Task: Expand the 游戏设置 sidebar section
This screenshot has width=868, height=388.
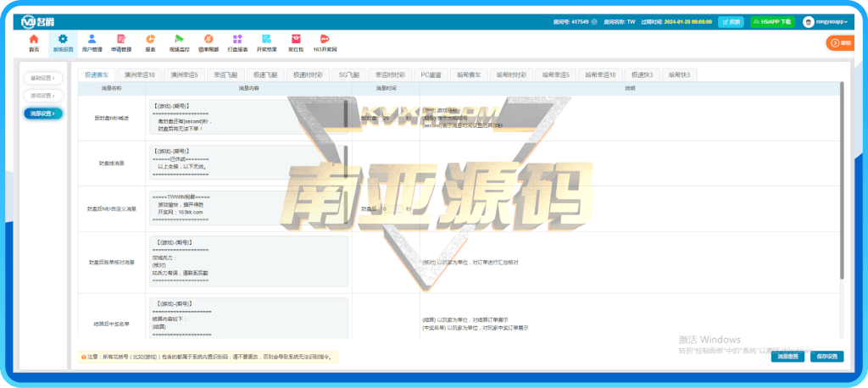Action: tap(42, 96)
